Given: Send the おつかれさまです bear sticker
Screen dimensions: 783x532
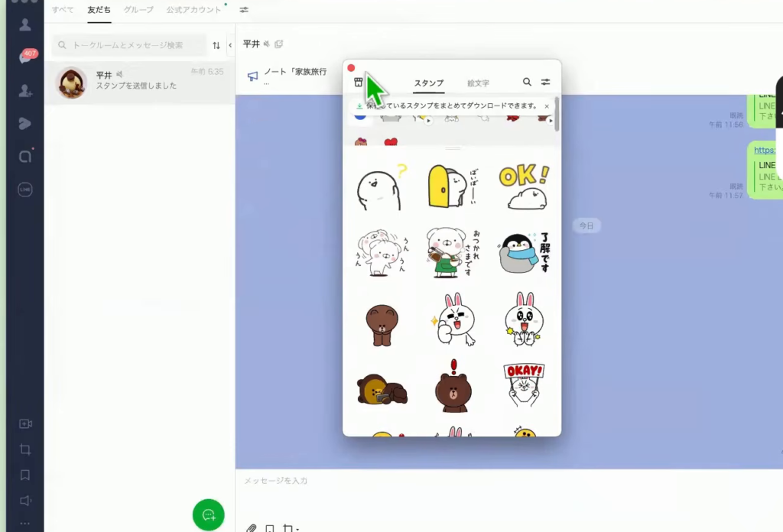Looking at the screenshot, I should pyautogui.click(x=453, y=252).
